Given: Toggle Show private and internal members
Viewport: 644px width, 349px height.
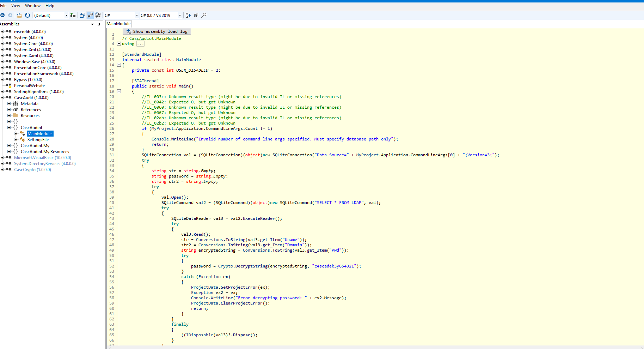Looking at the screenshot, I should pyautogui.click(x=90, y=15).
